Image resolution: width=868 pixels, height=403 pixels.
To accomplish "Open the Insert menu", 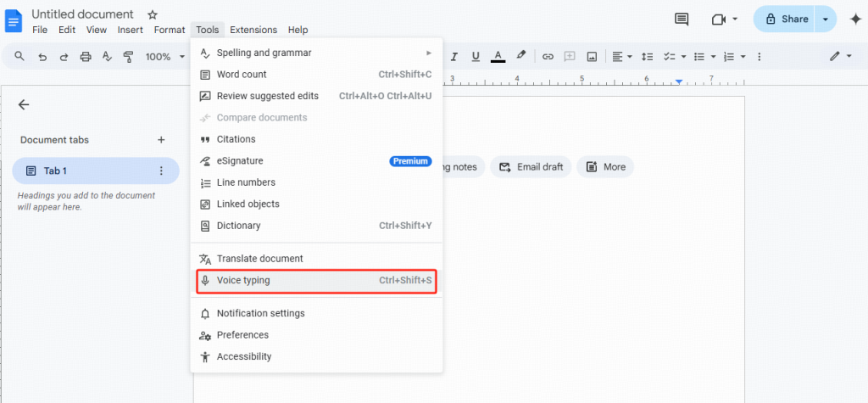I will click(130, 30).
